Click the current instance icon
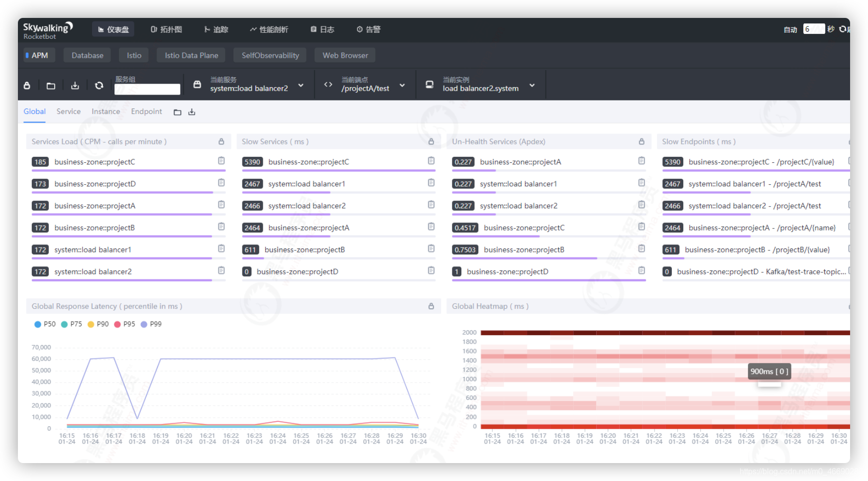This screenshot has width=868, height=481. coord(429,85)
